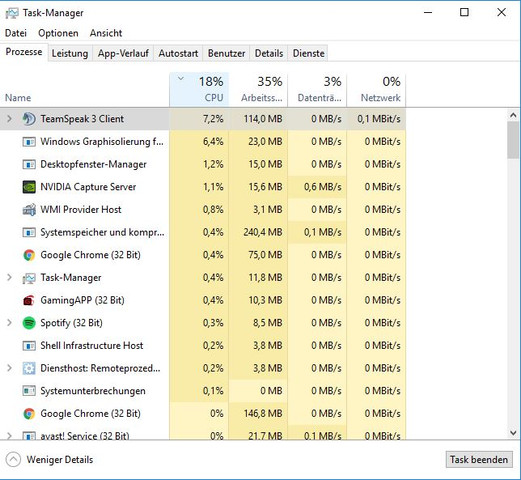521x480 pixels.
Task: Click the Desktopfenster-Manager process icon
Action: 29,164
